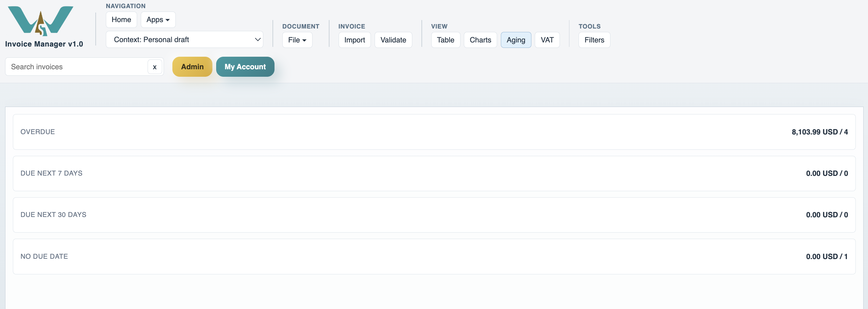The image size is (868, 309).
Task: Open the File dropdown menu
Action: (297, 40)
